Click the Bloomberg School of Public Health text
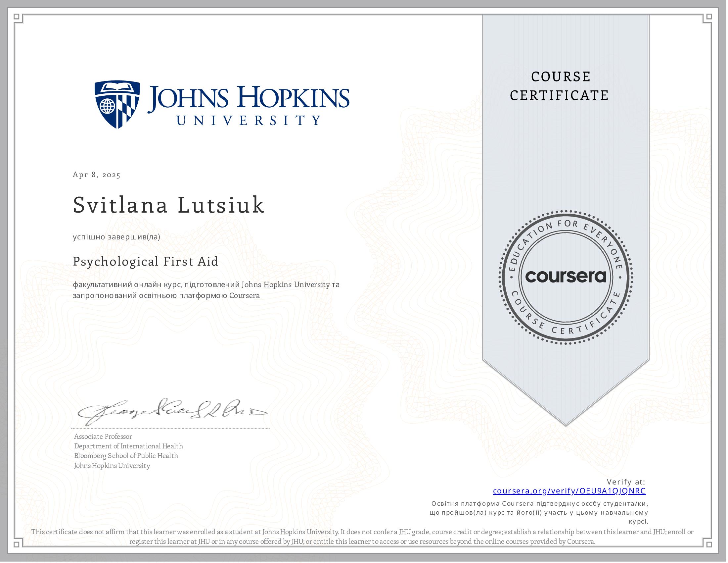Image resolution: width=728 pixels, height=563 pixels. [126, 456]
